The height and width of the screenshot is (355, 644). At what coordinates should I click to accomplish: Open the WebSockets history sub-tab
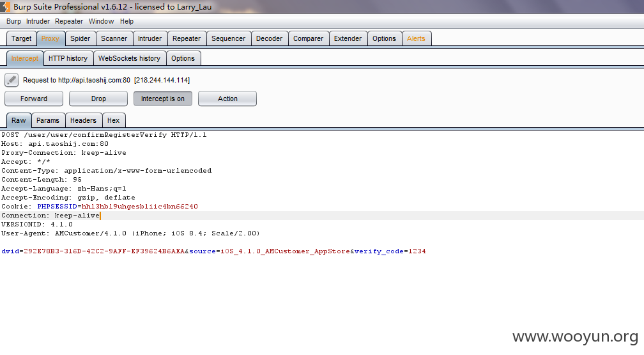tap(129, 58)
